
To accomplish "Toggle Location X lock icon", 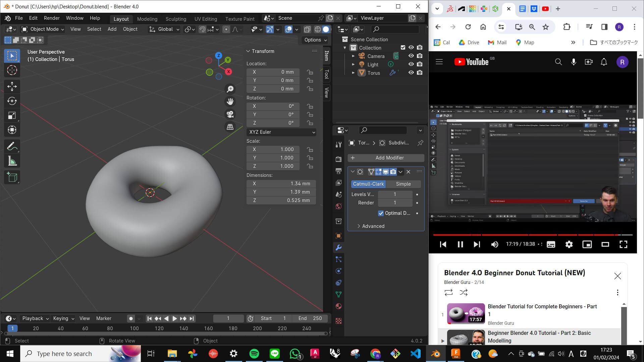I will coord(310,72).
